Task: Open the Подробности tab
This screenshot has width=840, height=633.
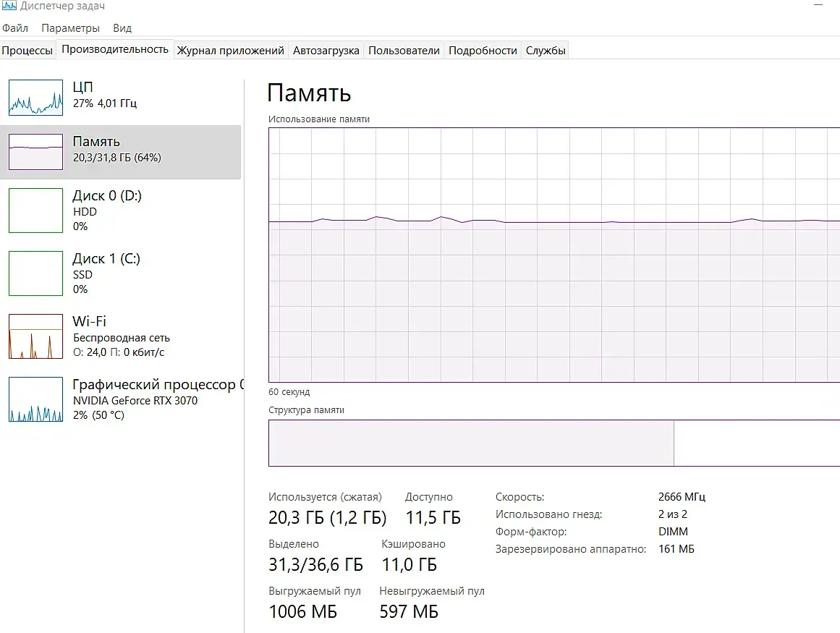Action: (x=483, y=50)
